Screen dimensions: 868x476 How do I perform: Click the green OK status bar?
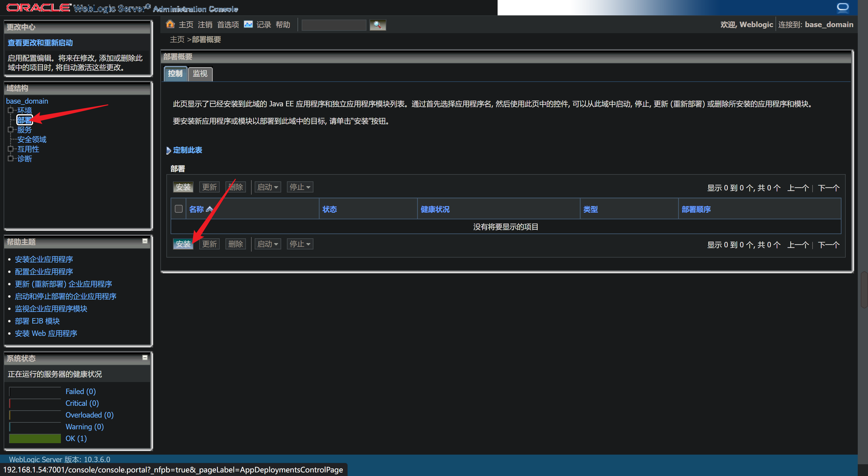tap(35, 438)
